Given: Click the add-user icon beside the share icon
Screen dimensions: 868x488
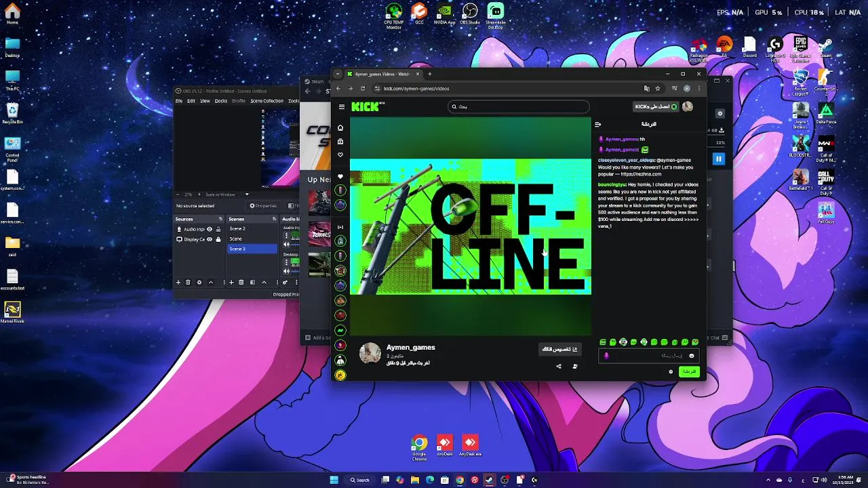Looking at the screenshot, I should (x=575, y=366).
